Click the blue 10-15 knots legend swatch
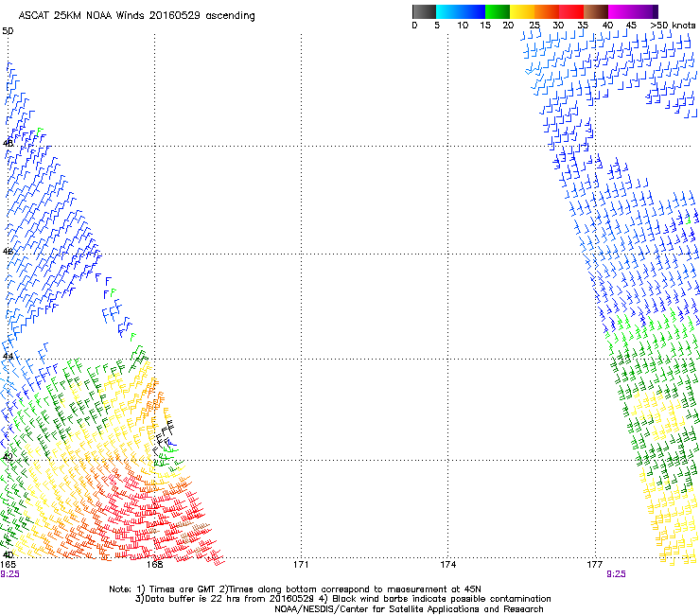Screen dimensions: 700x615 click(x=473, y=11)
